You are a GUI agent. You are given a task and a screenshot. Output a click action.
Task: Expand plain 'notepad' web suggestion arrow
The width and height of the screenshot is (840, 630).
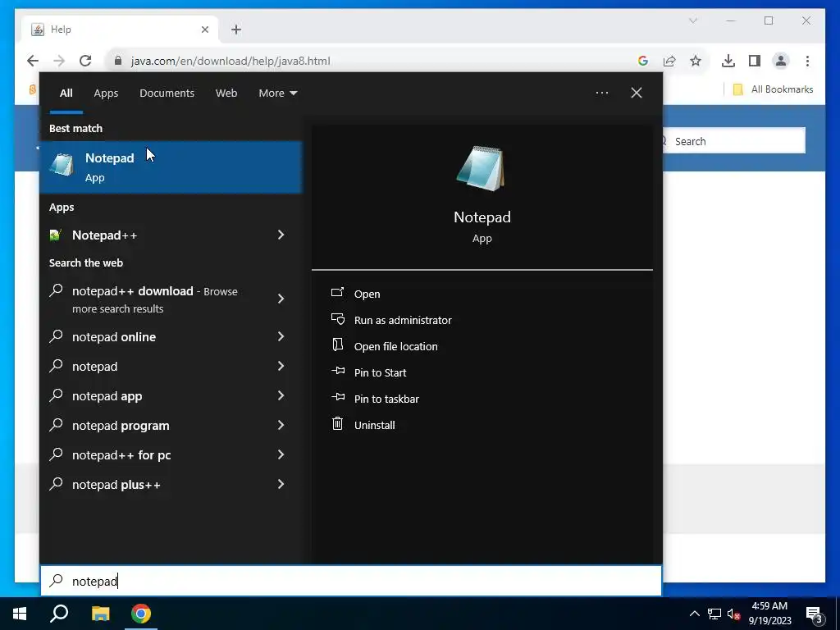pyautogui.click(x=281, y=366)
